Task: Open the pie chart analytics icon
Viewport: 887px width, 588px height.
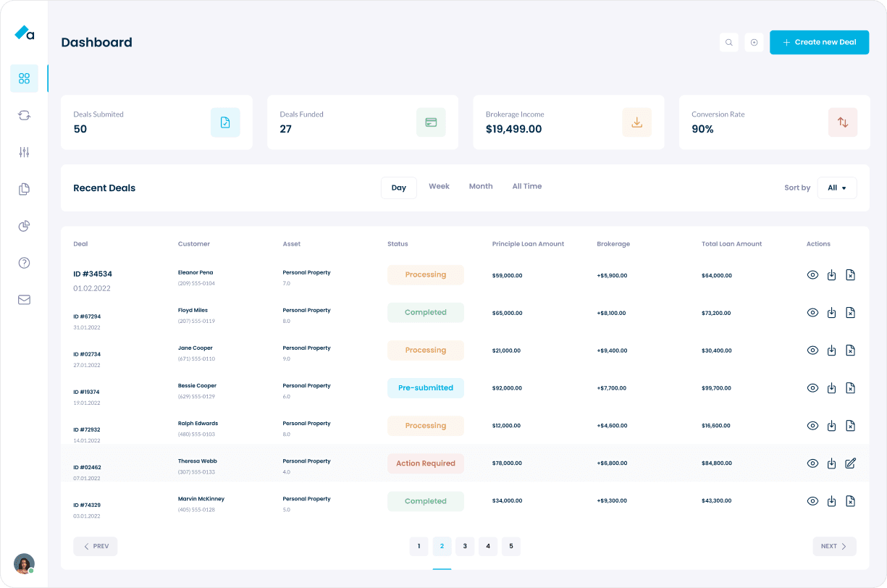Action: pos(24,226)
